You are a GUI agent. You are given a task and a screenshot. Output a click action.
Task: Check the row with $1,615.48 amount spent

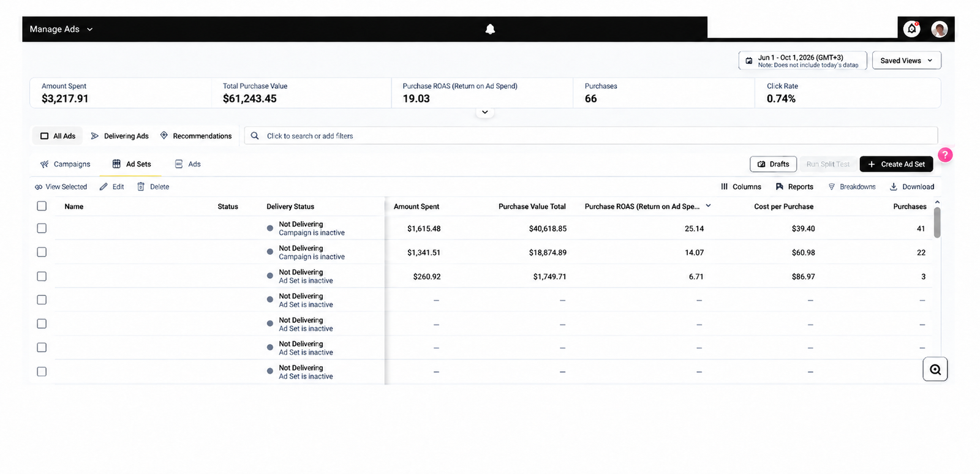pos(42,228)
